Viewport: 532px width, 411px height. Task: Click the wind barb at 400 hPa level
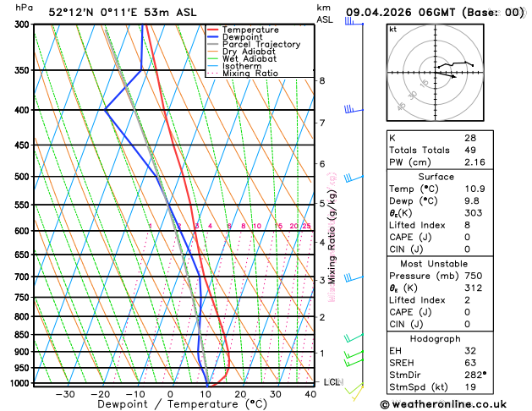click(x=354, y=109)
